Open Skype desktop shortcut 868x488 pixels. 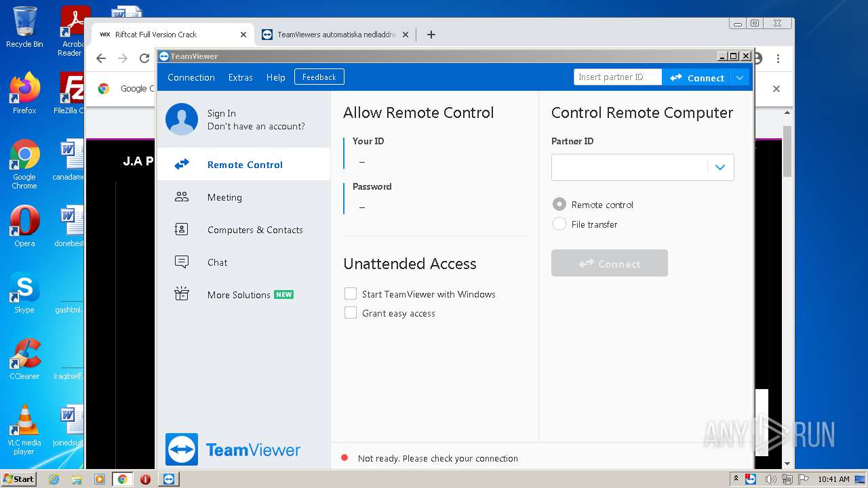coord(24,293)
